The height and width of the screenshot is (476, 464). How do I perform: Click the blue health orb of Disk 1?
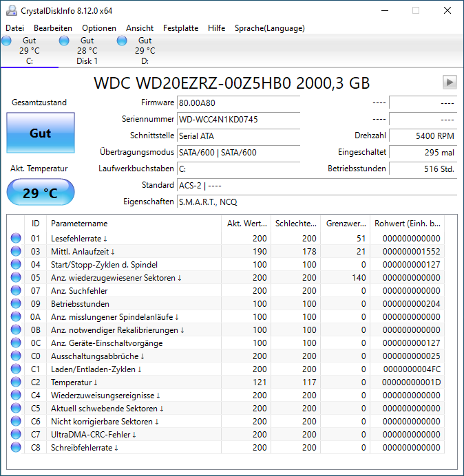(64, 41)
